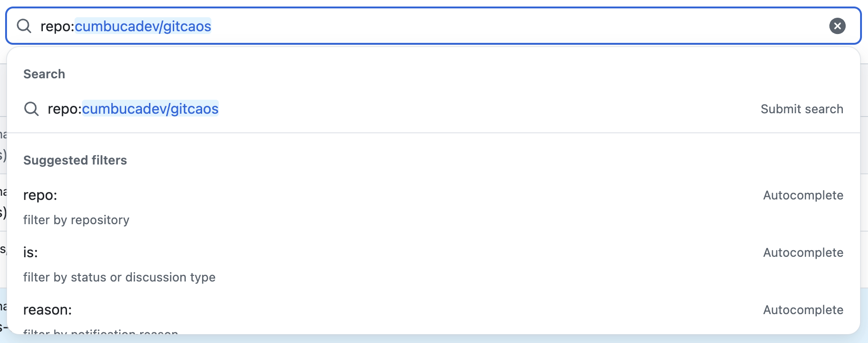Viewport: 868px width, 343px height.
Task: Choose the repo: suggested filter
Action: tap(41, 195)
